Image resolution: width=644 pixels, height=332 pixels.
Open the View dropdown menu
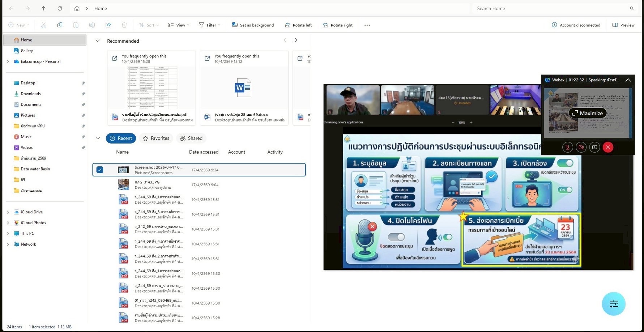pyautogui.click(x=179, y=25)
